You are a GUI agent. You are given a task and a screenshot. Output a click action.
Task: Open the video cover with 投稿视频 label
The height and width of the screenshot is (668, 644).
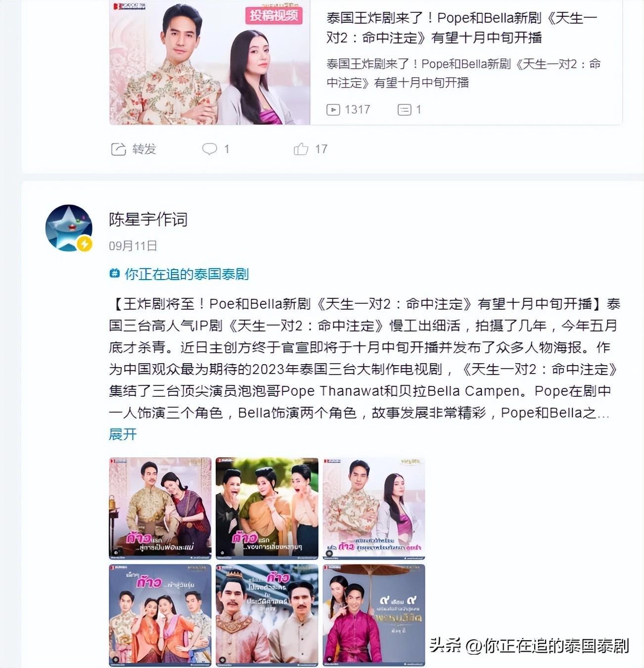coord(210,62)
